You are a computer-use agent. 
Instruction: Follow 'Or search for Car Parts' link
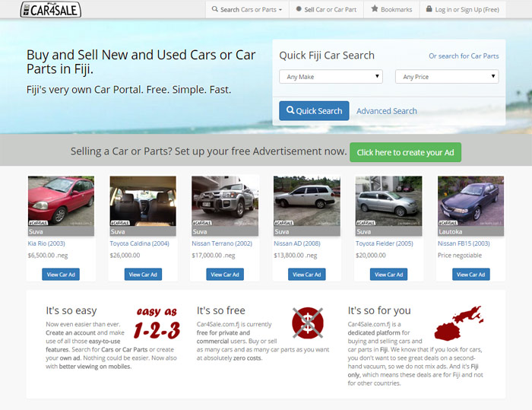pyautogui.click(x=464, y=56)
